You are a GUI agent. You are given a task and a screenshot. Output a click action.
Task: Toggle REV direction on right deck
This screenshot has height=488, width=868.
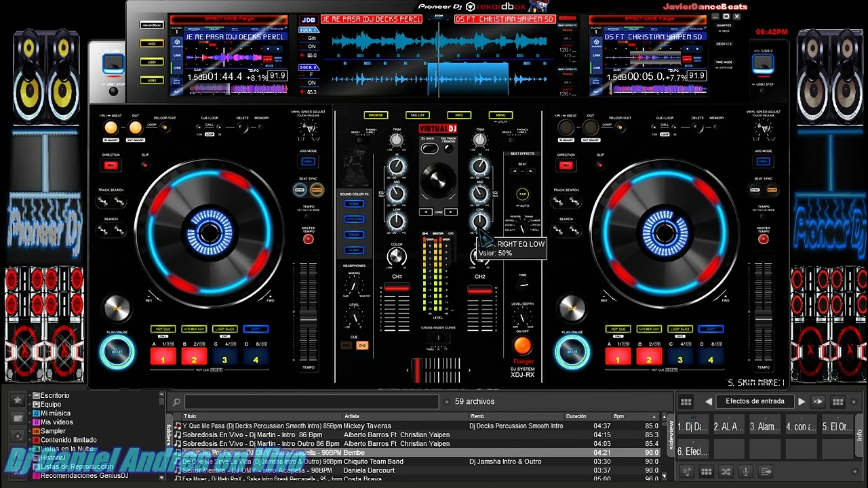point(566,165)
